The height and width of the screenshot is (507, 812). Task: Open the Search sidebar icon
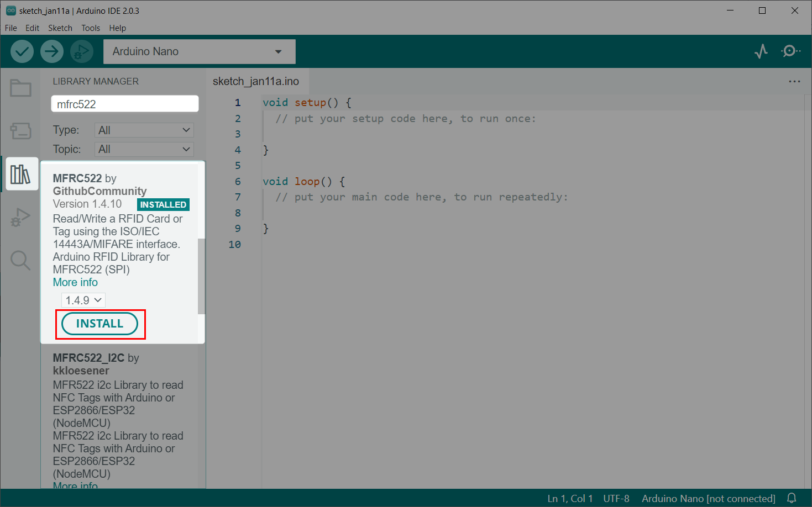click(20, 260)
